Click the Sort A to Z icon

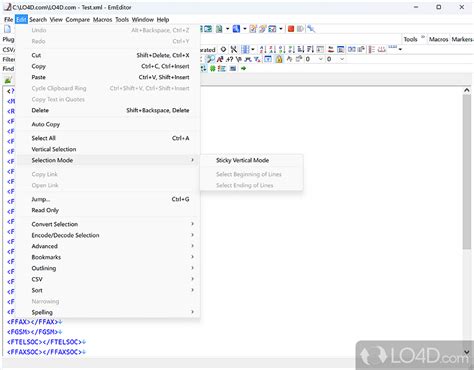tap(263, 50)
